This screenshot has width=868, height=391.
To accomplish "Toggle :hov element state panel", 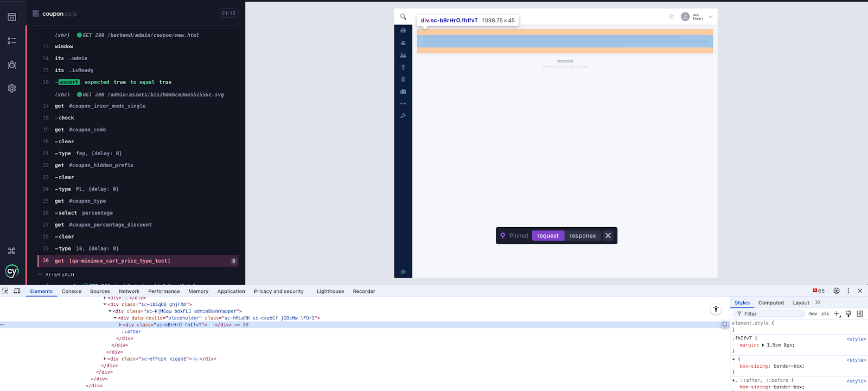I will pos(813,314).
